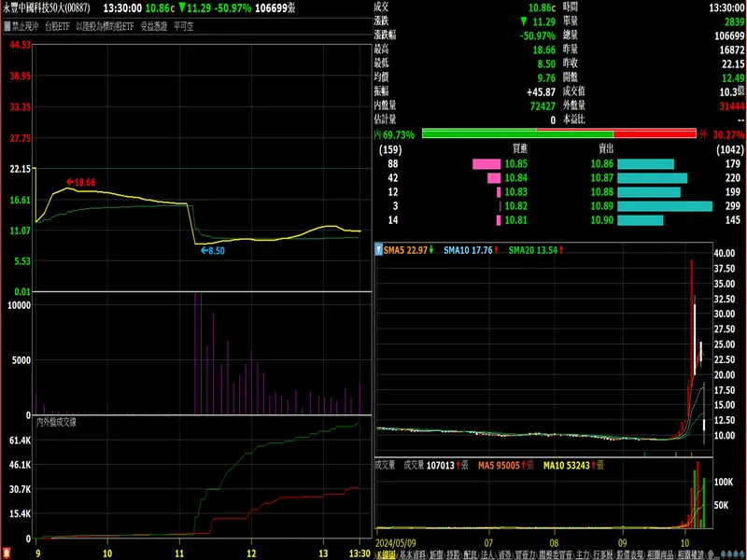Click the 振幅 value +45.87
Viewport: 747px width, 560px height.
click(541, 91)
